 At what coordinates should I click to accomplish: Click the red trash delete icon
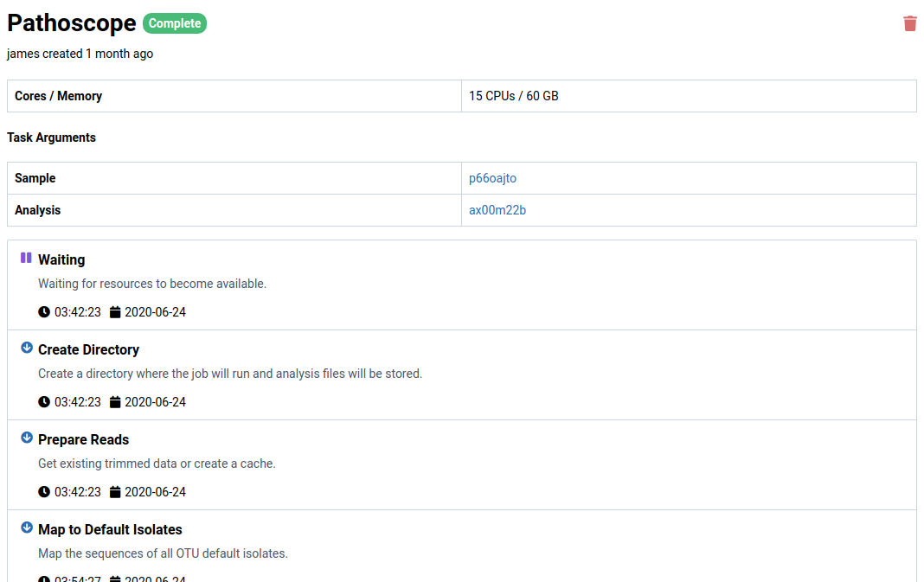pyautogui.click(x=909, y=23)
